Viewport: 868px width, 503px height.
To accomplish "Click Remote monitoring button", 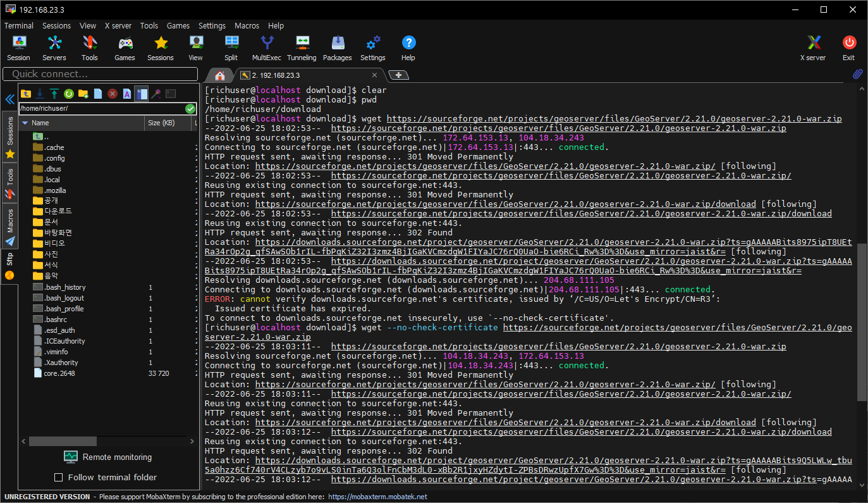I will pos(108,457).
